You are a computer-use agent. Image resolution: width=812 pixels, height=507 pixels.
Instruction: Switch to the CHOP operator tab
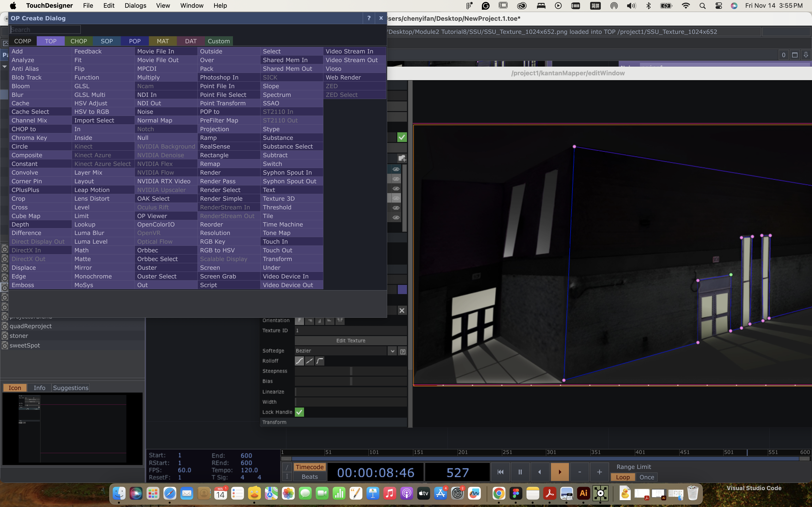79,41
